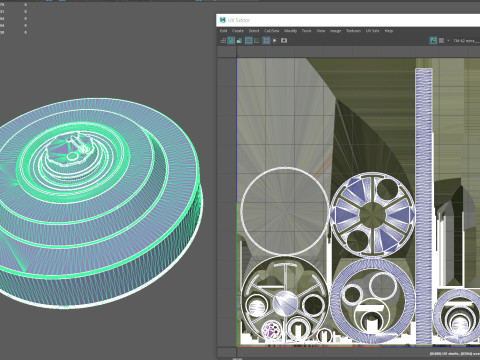This screenshot has width=480, height=360.
Task: Click the circular dot icon before the camera
Action: point(275,41)
